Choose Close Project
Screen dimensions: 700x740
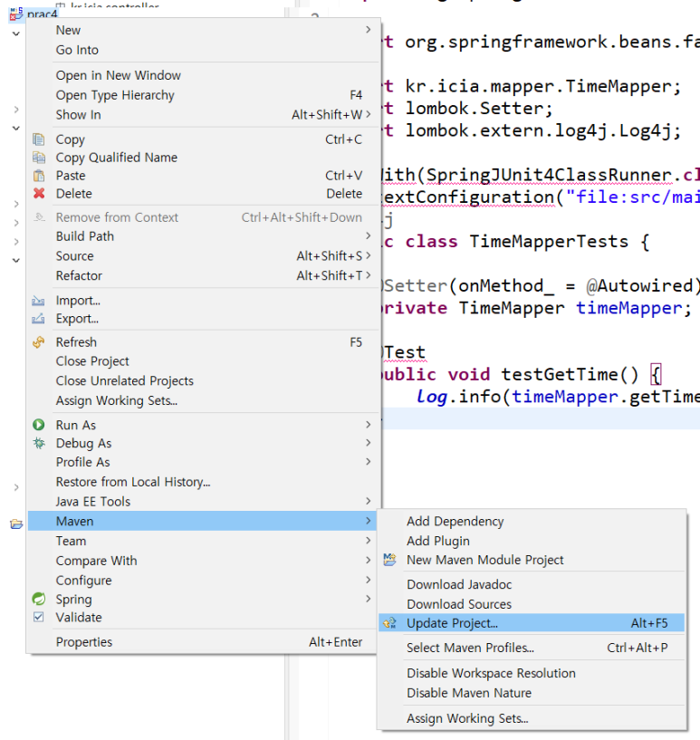tap(203, 361)
